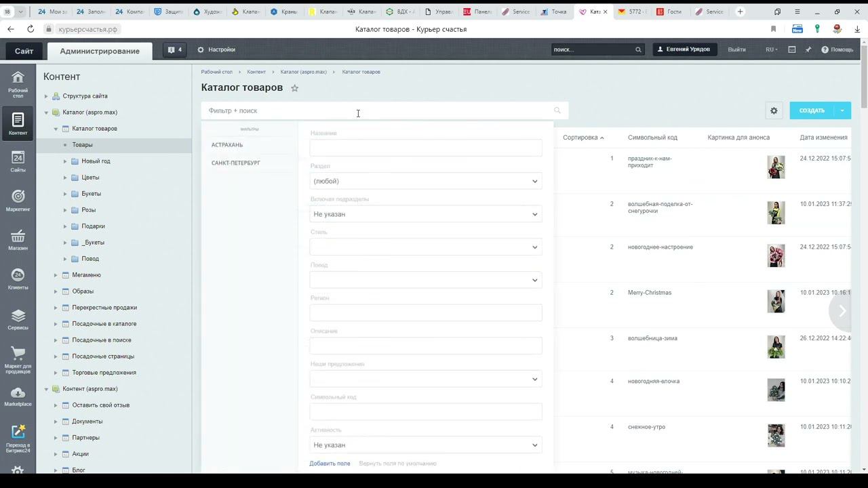
Task: Click into the Название filter field
Action: [426, 148]
